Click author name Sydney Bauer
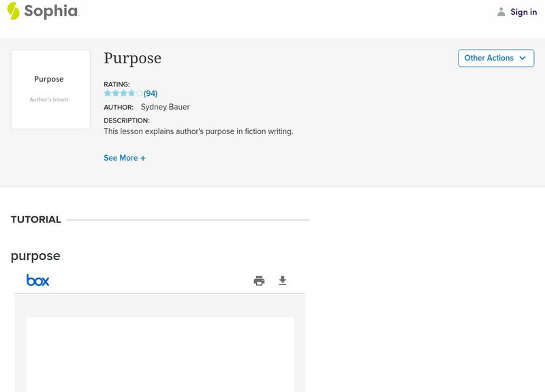Screen dimensions: 545x392 165,107
